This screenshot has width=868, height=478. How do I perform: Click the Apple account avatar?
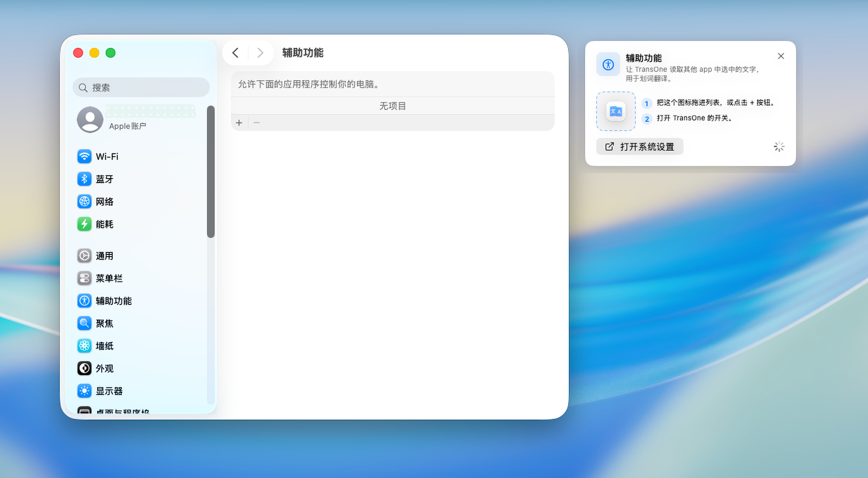point(90,119)
